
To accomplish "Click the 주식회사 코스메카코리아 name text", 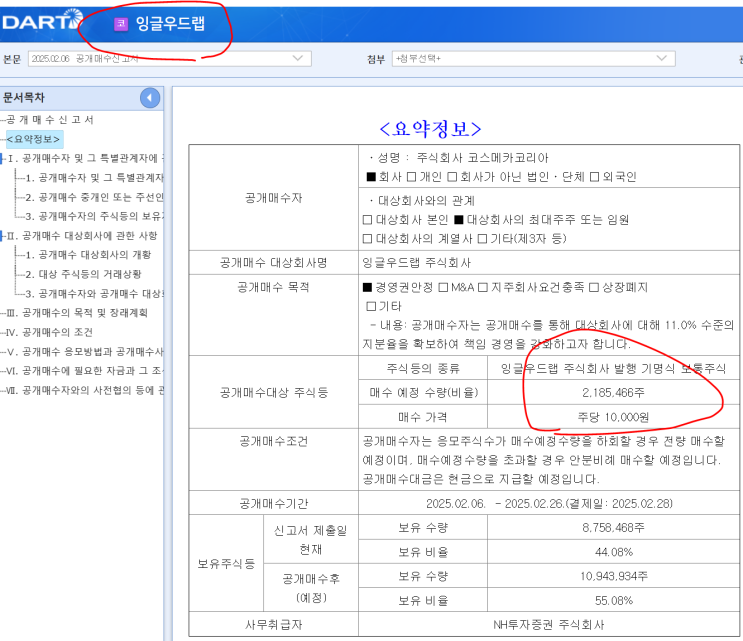I will [x=482, y=158].
